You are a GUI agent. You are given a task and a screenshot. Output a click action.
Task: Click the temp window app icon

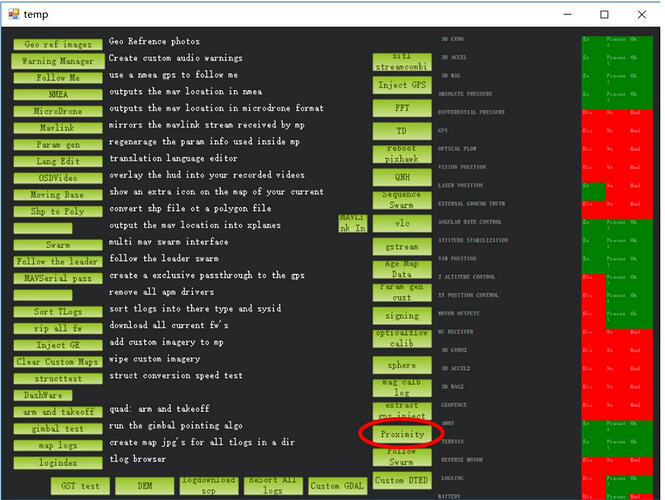coord(14,14)
